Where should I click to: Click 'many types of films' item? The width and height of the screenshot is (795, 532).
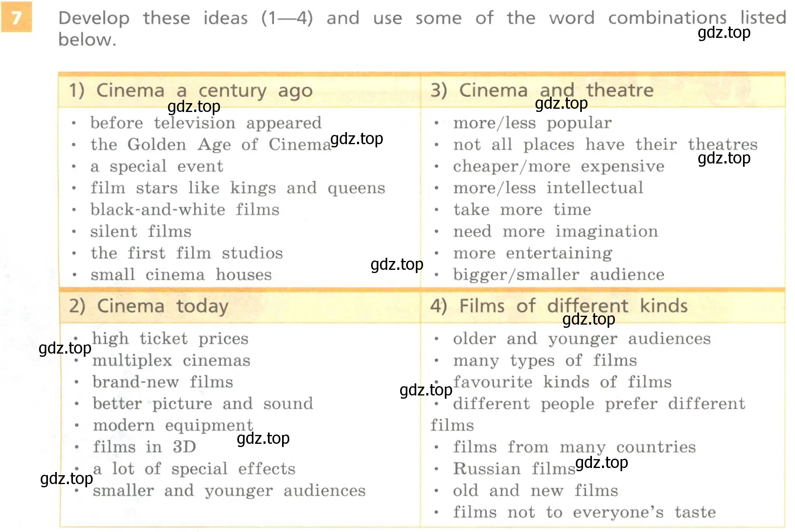(x=545, y=360)
